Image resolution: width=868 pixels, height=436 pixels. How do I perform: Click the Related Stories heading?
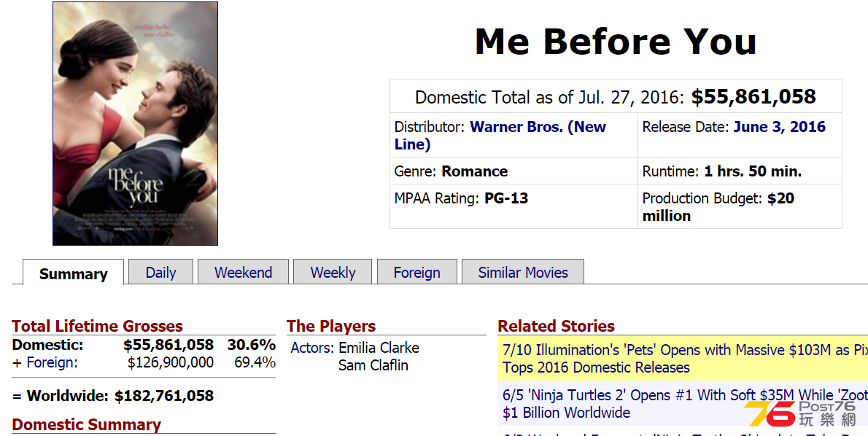tap(556, 326)
